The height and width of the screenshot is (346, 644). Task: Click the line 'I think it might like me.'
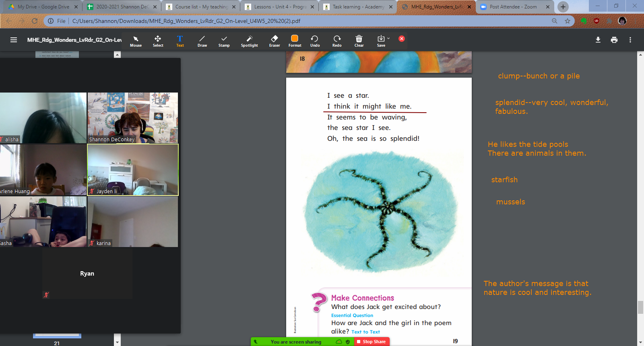point(369,107)
